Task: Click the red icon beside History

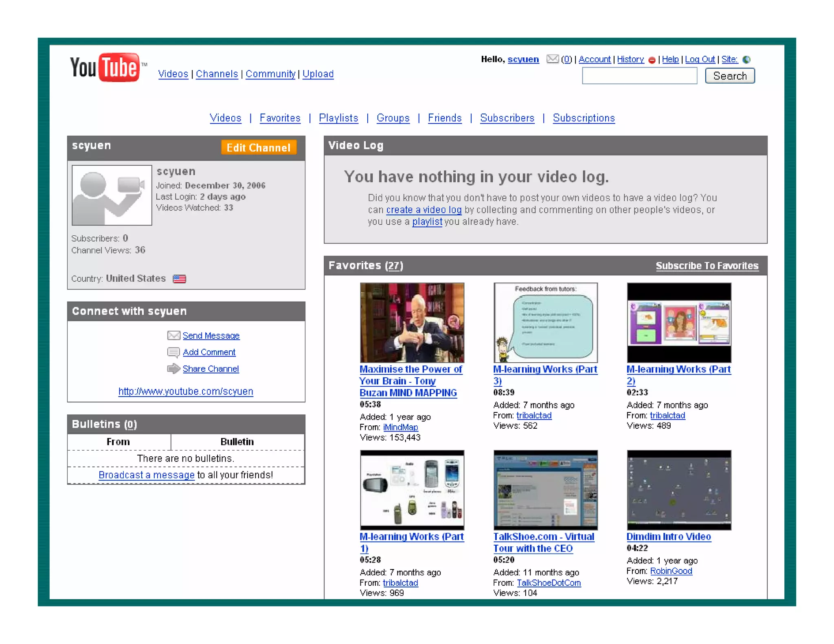Action: [652, 60]
